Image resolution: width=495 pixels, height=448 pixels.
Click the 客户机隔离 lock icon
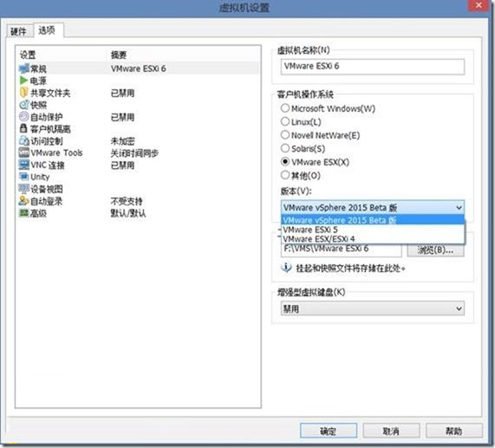pyautogui.click(x=24, y=129)
